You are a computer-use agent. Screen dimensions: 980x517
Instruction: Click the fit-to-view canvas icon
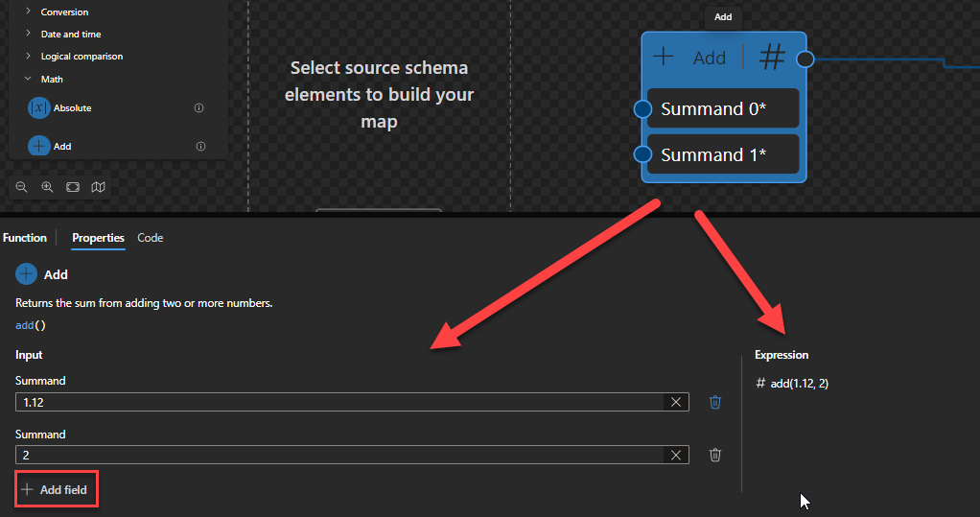[x=73, y=188]
